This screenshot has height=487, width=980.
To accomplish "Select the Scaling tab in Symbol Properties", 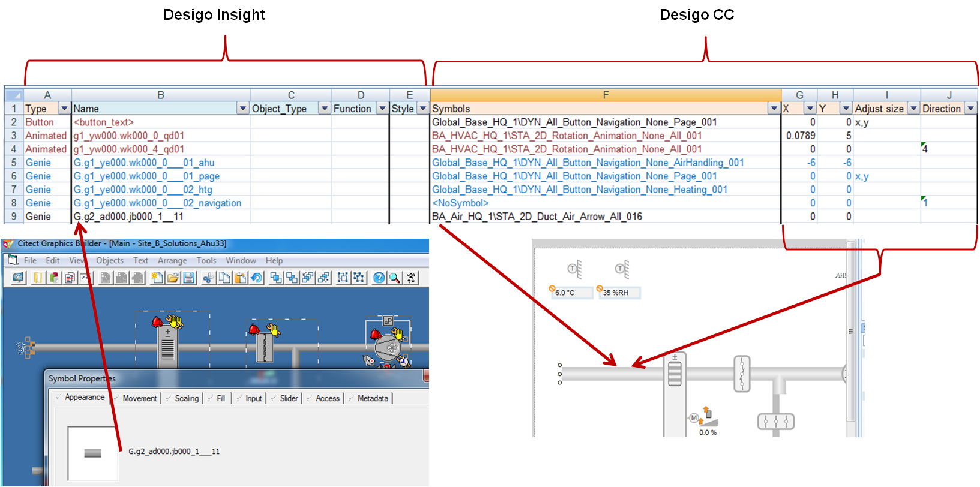I will [x=186, y=399].
